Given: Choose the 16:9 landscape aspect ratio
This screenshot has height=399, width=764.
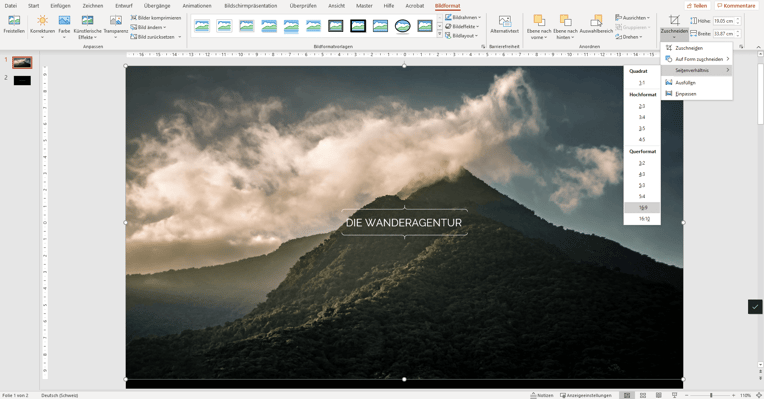Looking at the screenshot, I should (642, 208).
